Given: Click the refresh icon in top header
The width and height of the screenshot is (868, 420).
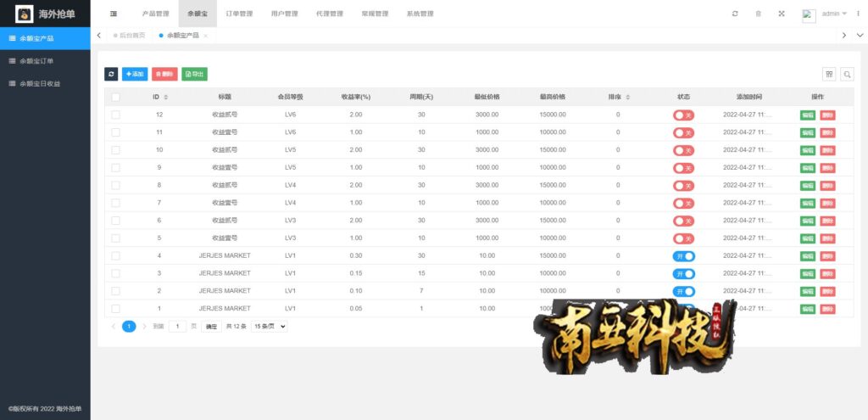Looking at the screenshot, I should click(x=735, y=14).
